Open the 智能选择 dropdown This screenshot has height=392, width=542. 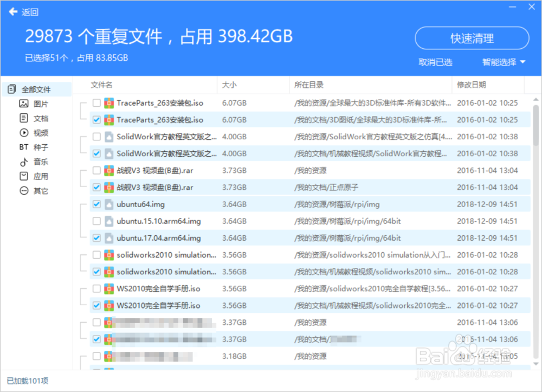pyautogui.click(x=504, y=62)
